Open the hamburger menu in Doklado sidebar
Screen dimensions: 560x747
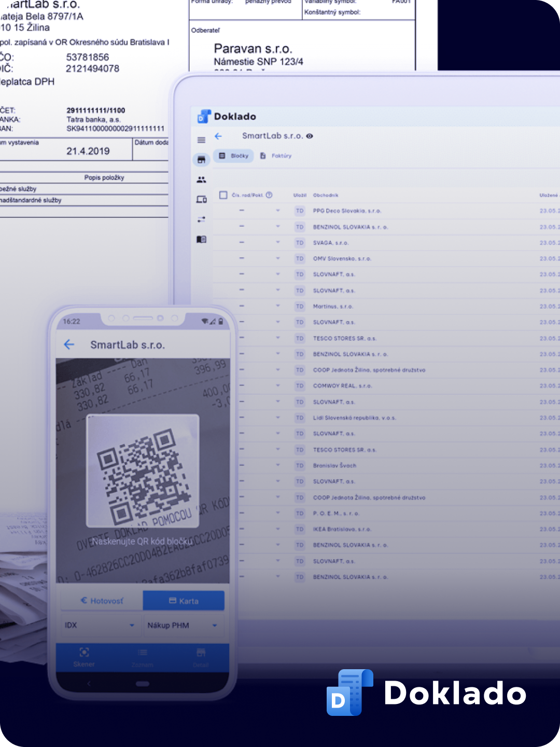click(202, 140)
